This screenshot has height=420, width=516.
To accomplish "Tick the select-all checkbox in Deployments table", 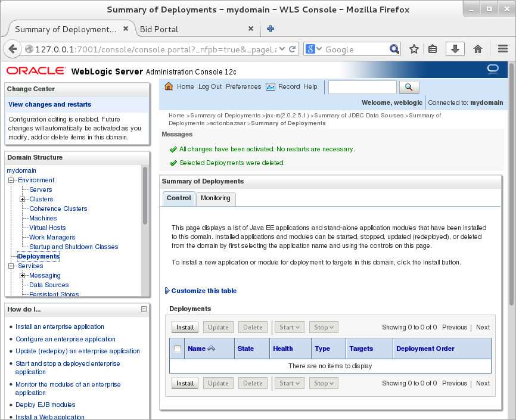I will (177, 349).
